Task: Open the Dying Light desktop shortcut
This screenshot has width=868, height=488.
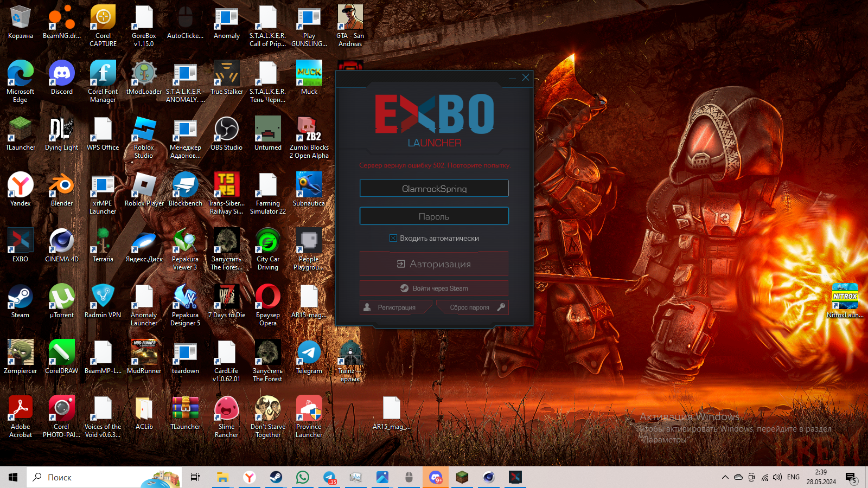Action: [x=62, y=134]
